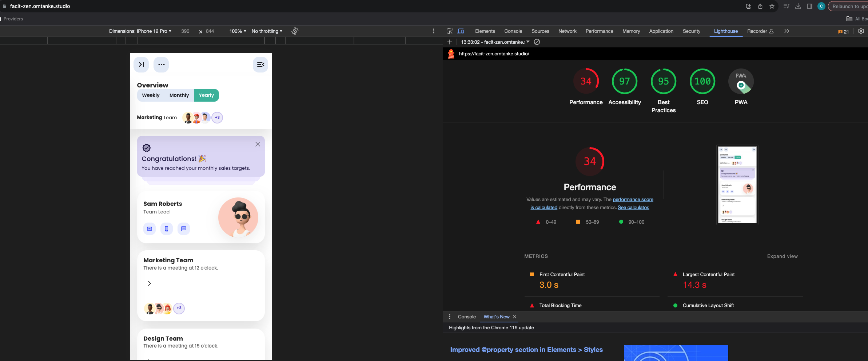Image resolution: width=868 pixels, height=361 pixels.
Task: Switch to the Elements tab
Action: (485, 31)
